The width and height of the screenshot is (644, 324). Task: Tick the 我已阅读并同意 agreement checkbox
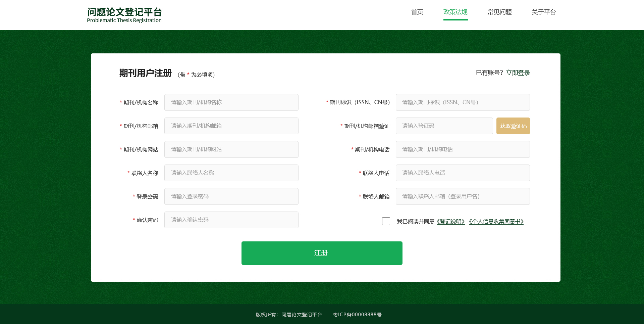point(386,221)
